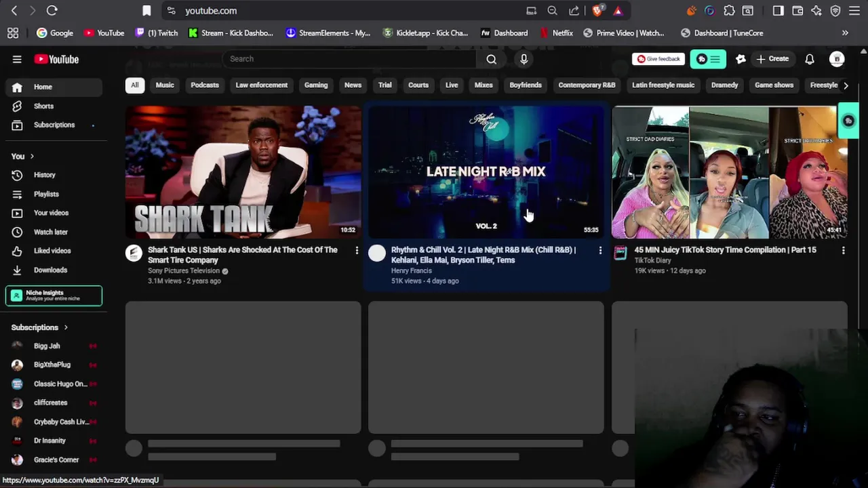The image size is (868, 488).
Task: Select the Gaming category chip
Action: click(x=316, y=85)
